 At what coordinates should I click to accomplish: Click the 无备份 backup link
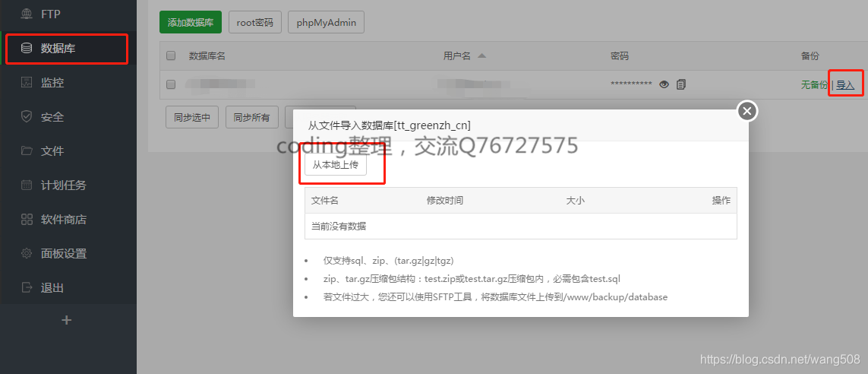815,85
